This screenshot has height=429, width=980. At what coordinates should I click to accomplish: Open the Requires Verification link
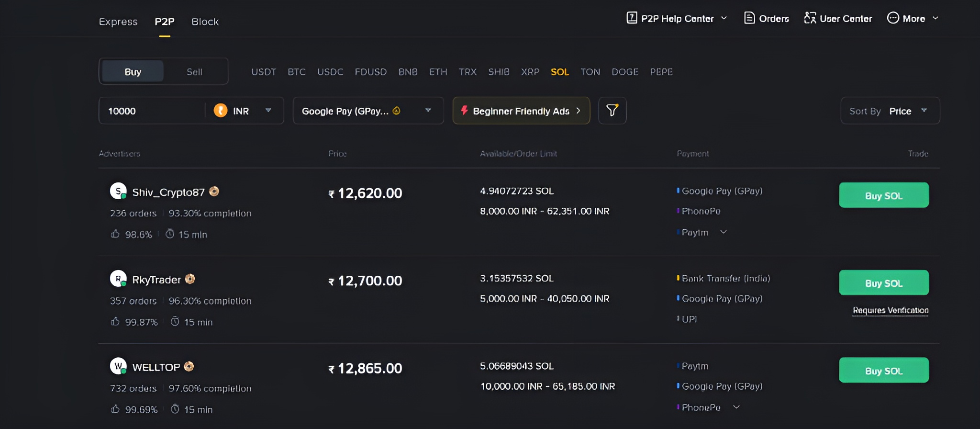coord(891,310)
